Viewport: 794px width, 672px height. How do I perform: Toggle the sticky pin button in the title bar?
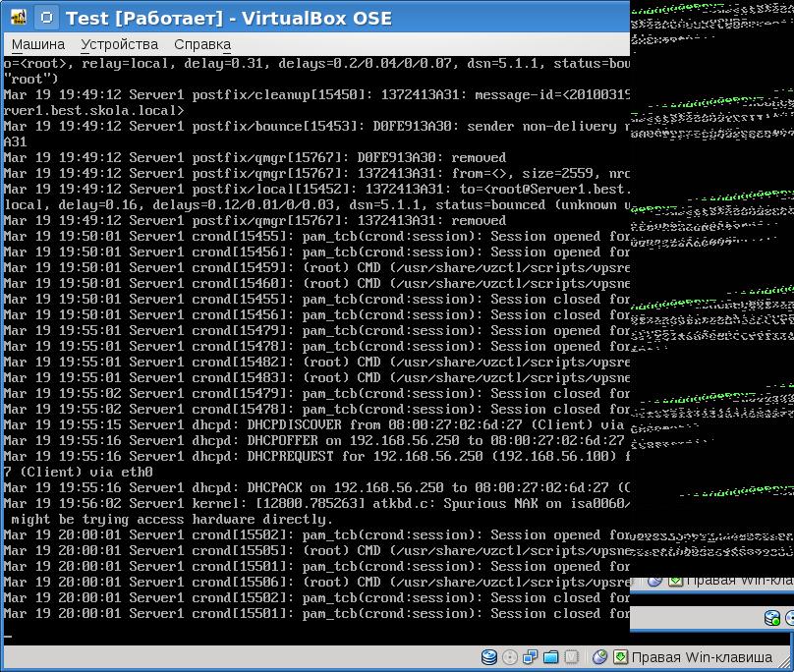(x=45, y=18)
